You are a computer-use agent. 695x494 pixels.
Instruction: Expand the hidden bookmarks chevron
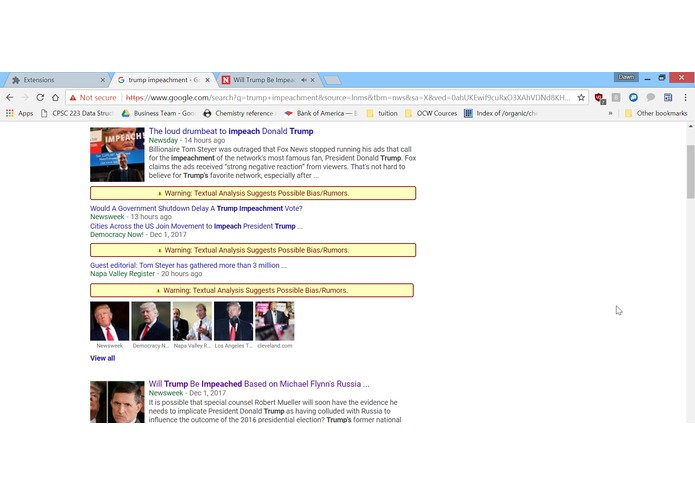pos(610,113)
